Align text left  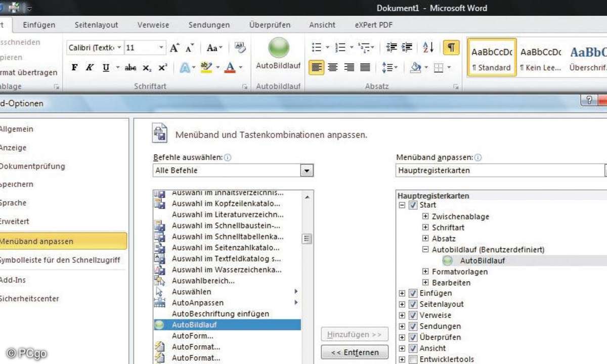click(317, 67)
